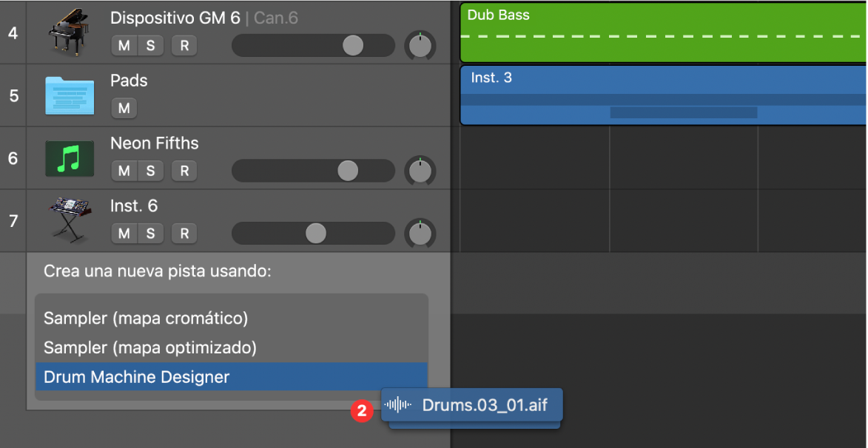Mute the Pads track

point(124,108)
